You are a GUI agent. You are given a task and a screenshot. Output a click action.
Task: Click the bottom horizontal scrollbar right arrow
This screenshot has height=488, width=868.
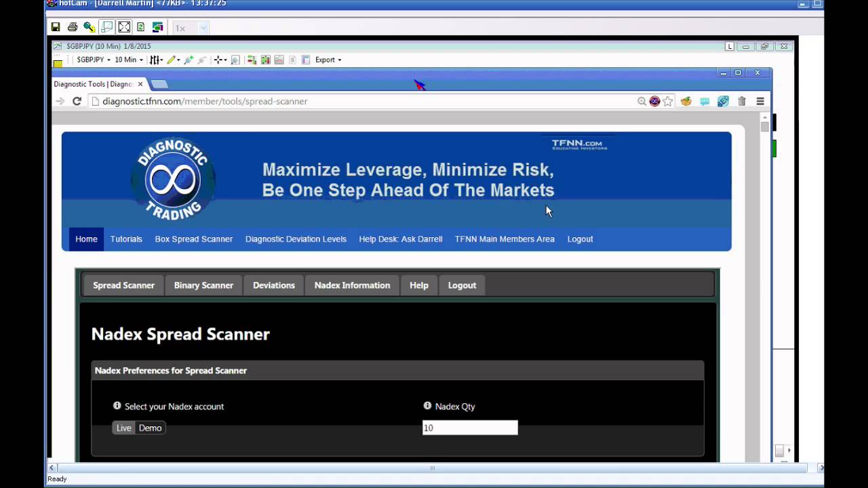(x=821, y=468)
